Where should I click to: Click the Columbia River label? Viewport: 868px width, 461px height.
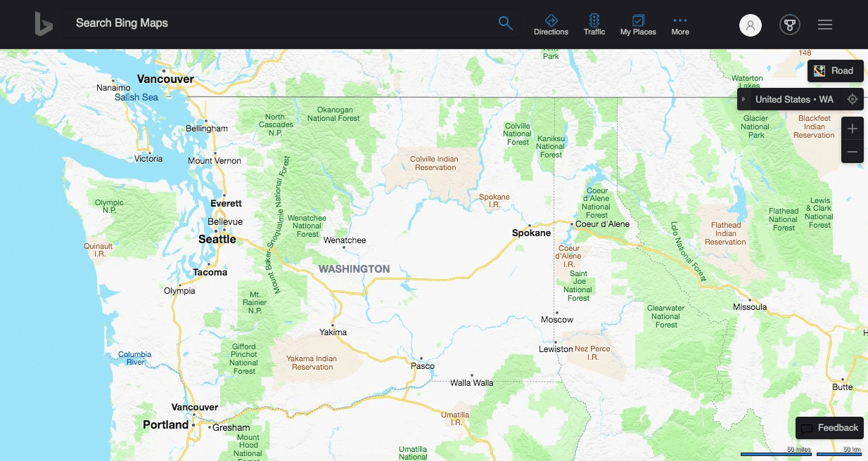pyautogui.click(x=134, y=358)
